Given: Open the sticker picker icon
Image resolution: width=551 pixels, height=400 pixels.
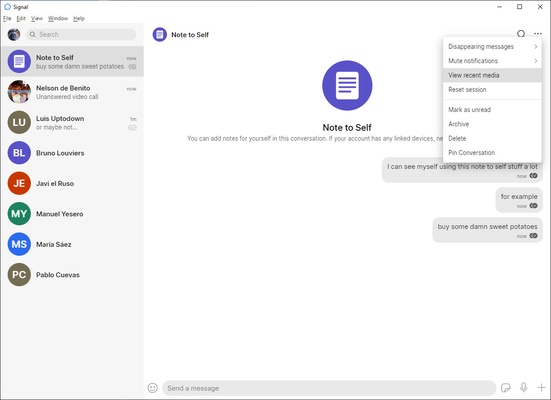Looking at the screenshot, I should (x=506, y=387).
